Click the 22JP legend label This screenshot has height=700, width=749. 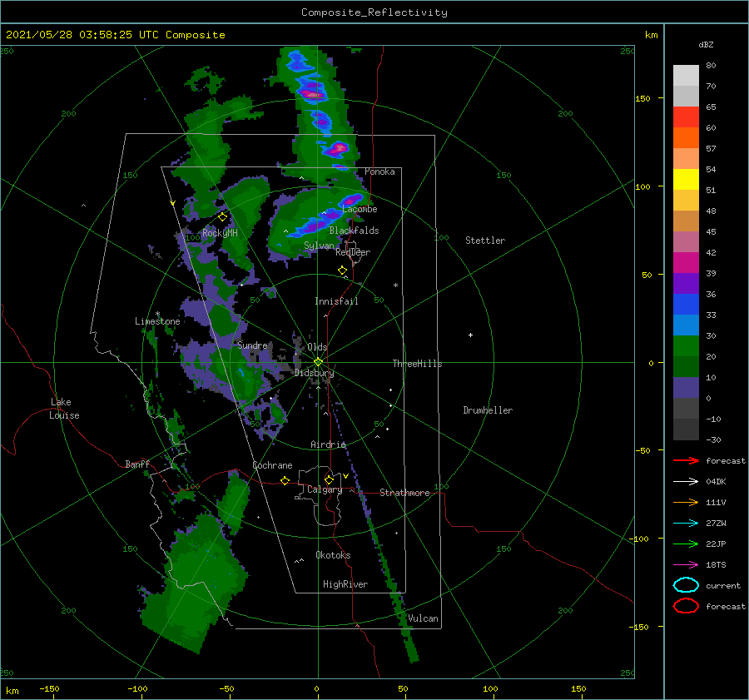click(x=716, y=544)
